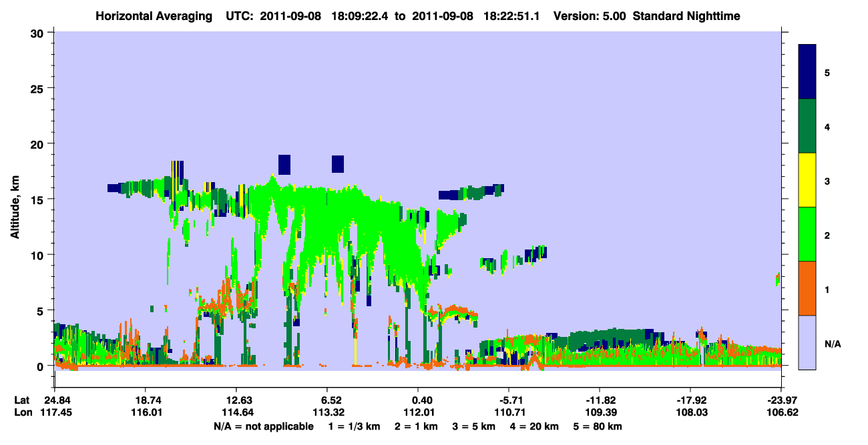Screen dimensions: 868x445
Task: Click latitude value -23.97
Action: tap(781, 400)
